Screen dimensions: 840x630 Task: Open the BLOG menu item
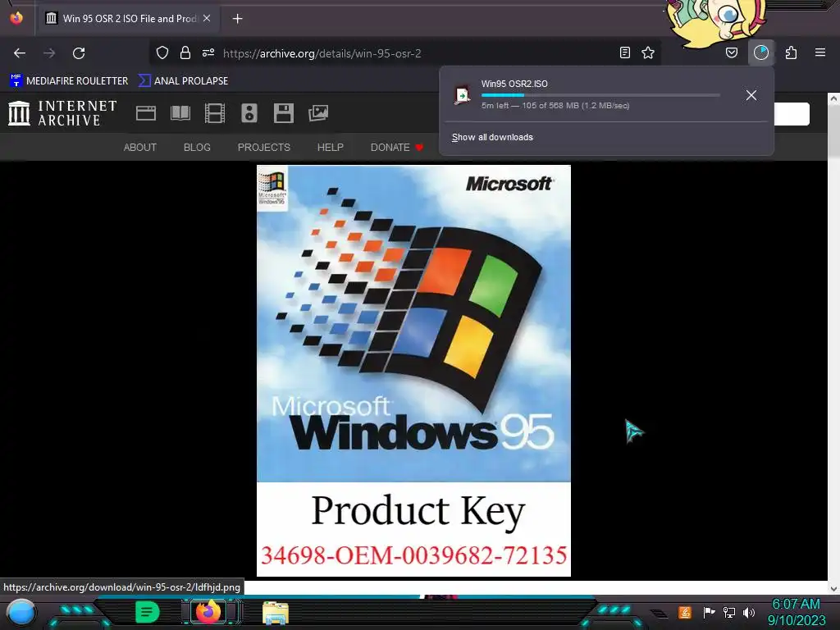[197, 148]
